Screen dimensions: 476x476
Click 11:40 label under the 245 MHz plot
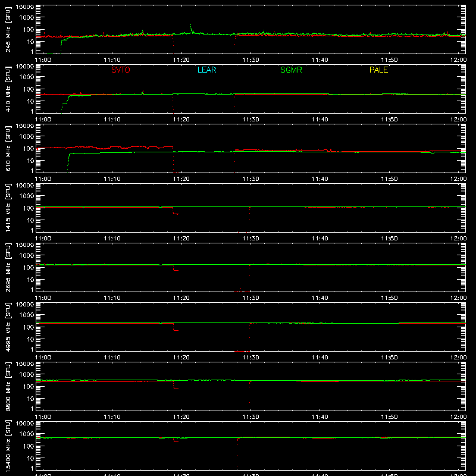coord(320,60)
